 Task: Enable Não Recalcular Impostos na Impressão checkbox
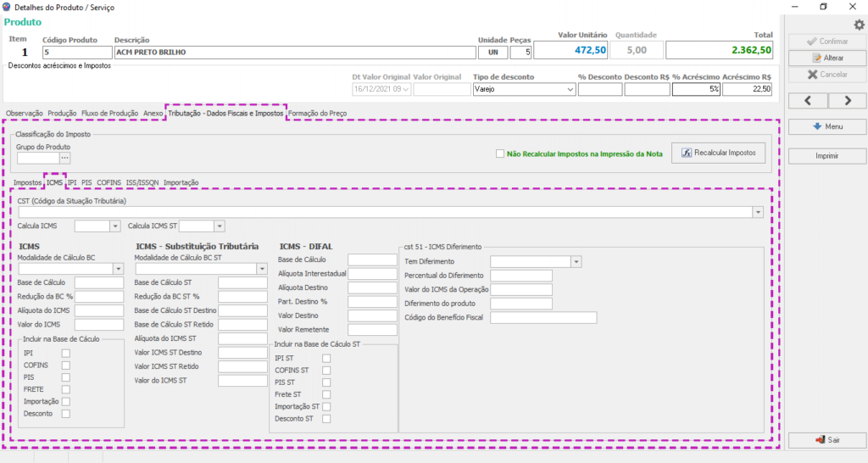coord(500,153)
